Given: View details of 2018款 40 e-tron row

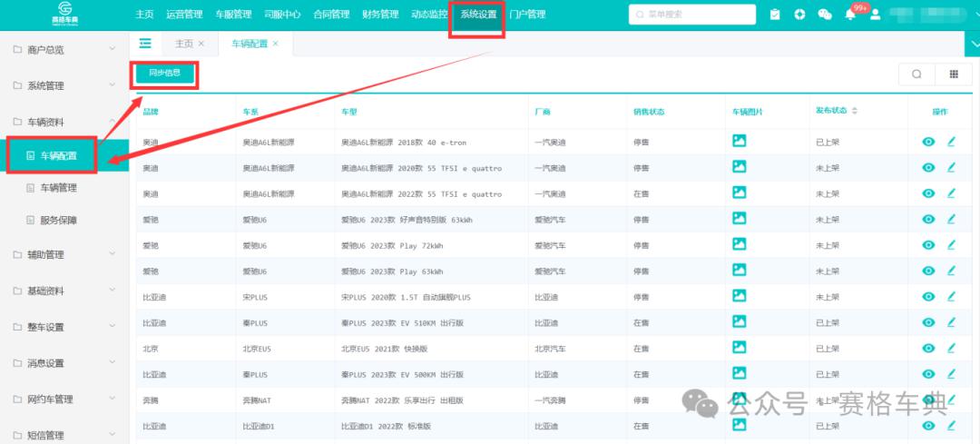Looking at the screenshot, I should pos(928,142).
